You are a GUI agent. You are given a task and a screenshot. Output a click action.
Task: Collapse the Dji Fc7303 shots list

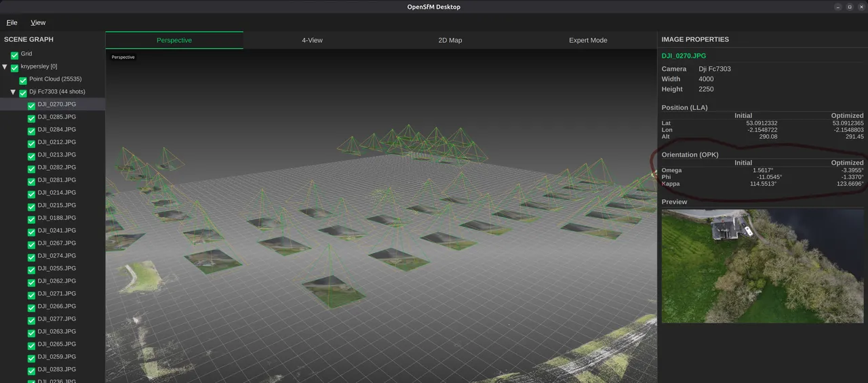pyautogui.click(x=13, y=92)
